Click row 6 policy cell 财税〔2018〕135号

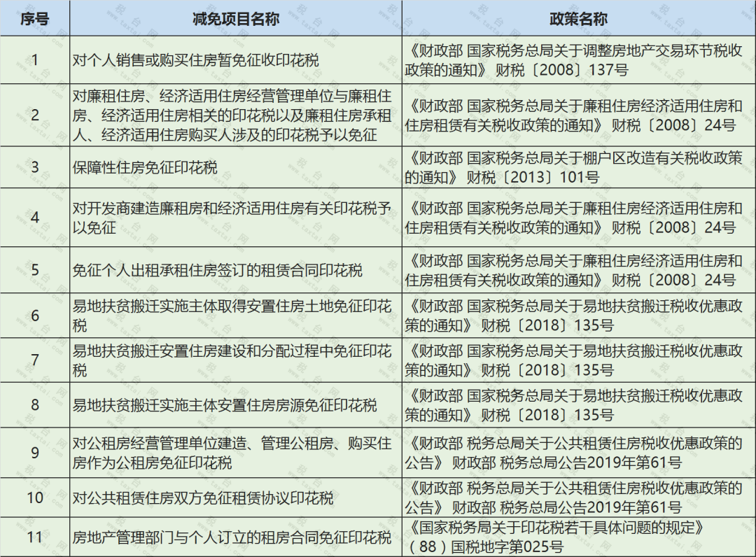(579, 316)
